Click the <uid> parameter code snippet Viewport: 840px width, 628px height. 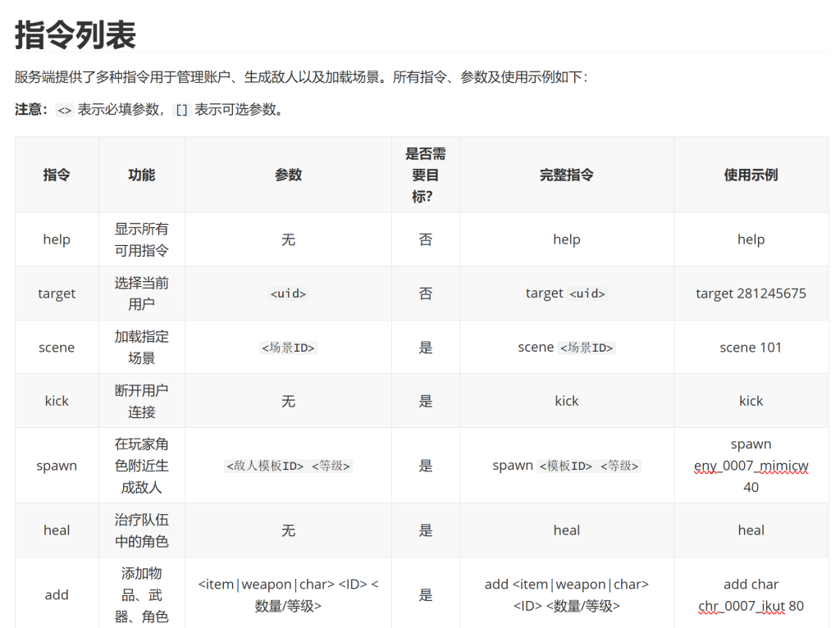288,293
